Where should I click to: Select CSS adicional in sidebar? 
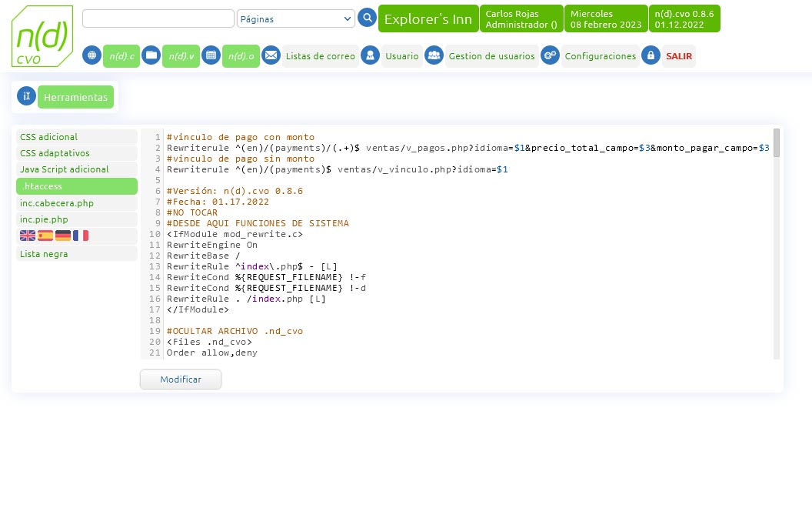tap(77, 137)
